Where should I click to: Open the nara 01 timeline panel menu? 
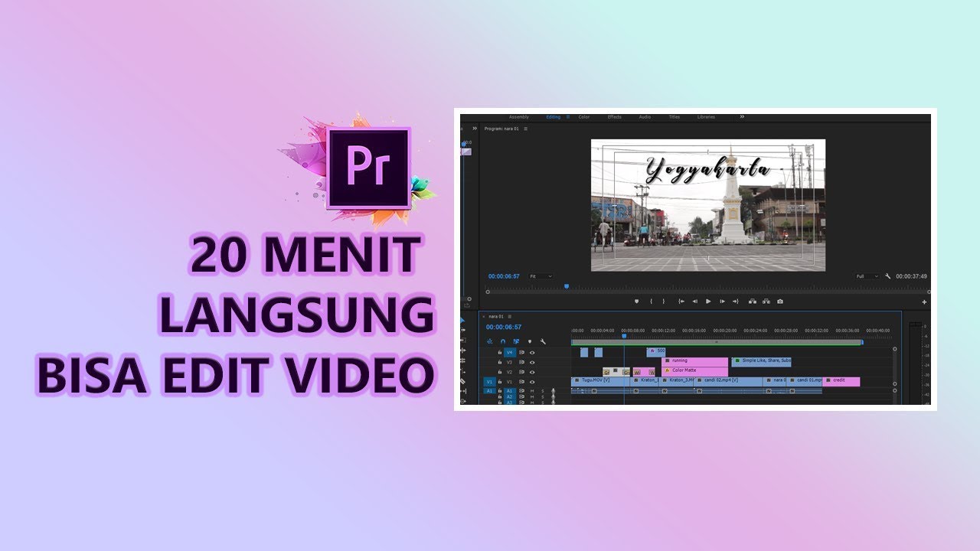tap(509, 317)
